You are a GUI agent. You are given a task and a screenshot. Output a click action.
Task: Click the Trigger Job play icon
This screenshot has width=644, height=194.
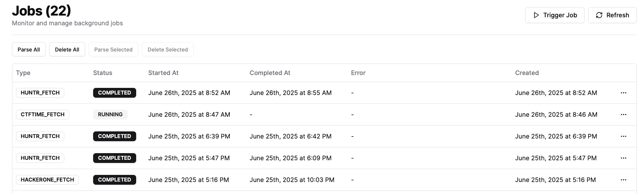[x=536, y=15]
